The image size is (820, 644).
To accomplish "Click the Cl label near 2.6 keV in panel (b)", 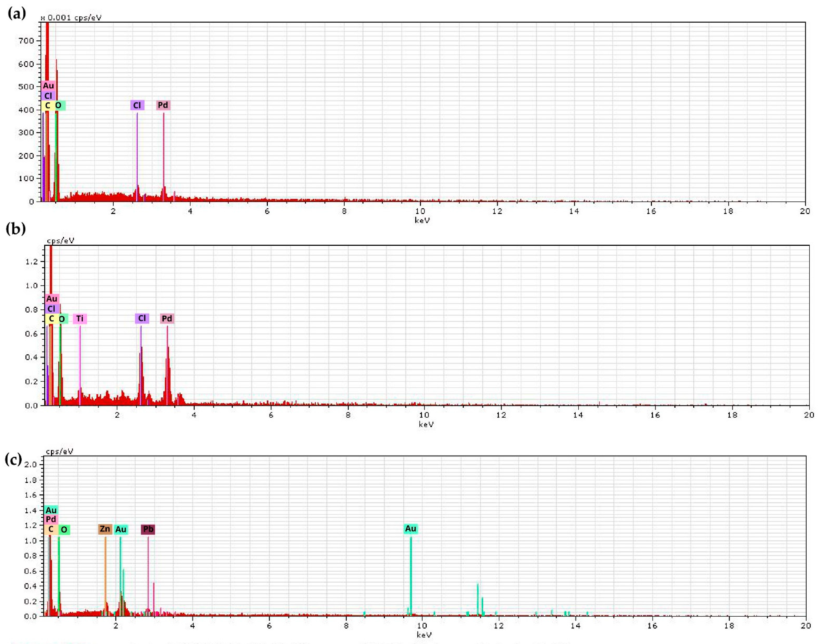I will [142, 318].
